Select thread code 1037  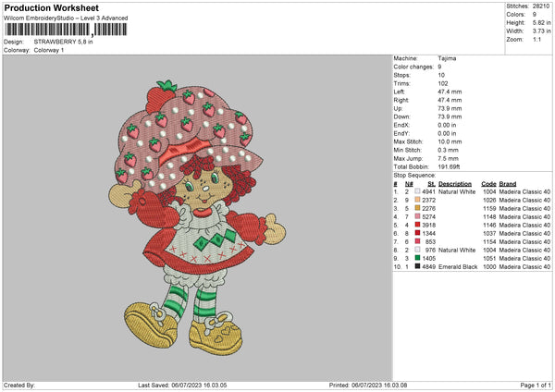(x=489, y=234)
